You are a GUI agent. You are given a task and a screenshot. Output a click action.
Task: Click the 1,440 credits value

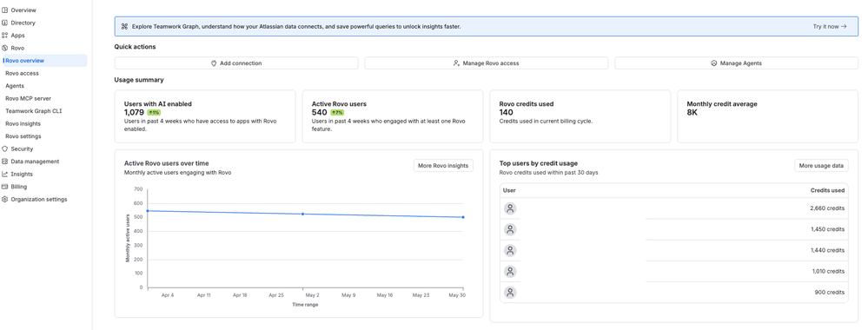click(827, 250)
